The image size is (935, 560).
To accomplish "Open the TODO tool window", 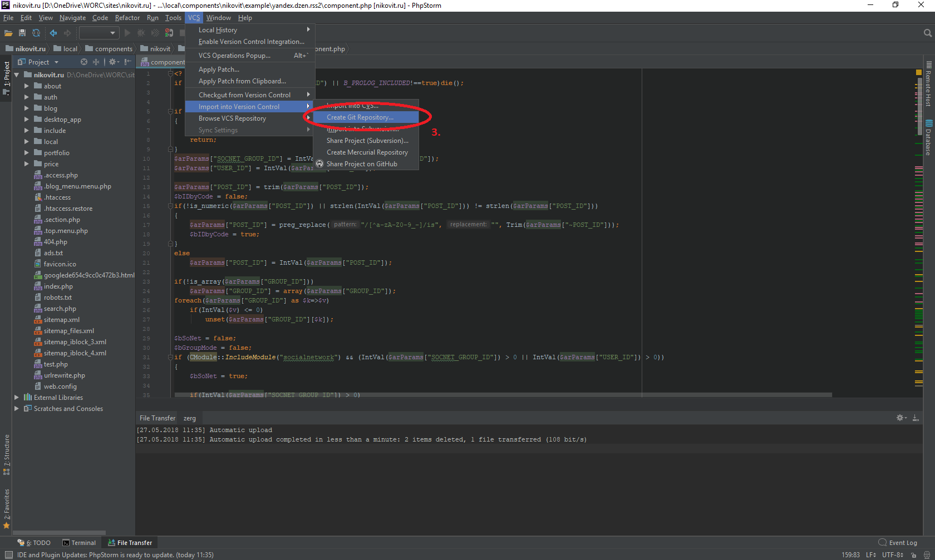I will (x=35, y=543).
